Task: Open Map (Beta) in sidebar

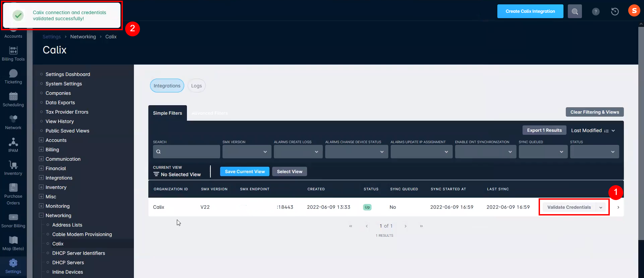Action: [13, 243]
